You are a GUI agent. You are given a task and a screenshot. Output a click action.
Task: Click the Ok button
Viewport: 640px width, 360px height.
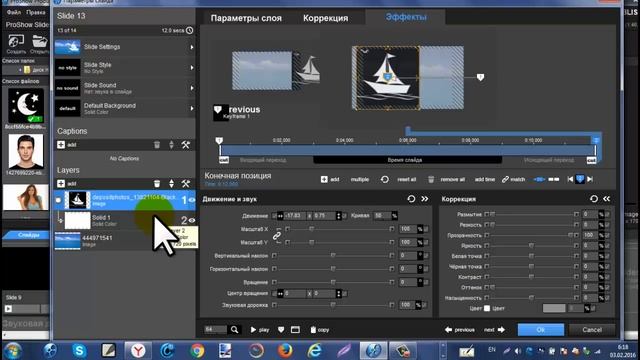point(541,329)
